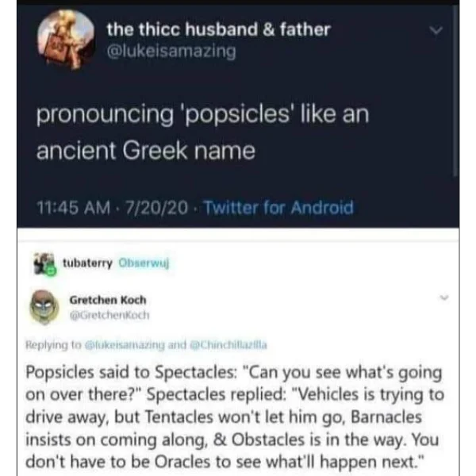Open tubaterry's avatar thumbnail
This screenshot has width=476, height=476.
point(44,263)
